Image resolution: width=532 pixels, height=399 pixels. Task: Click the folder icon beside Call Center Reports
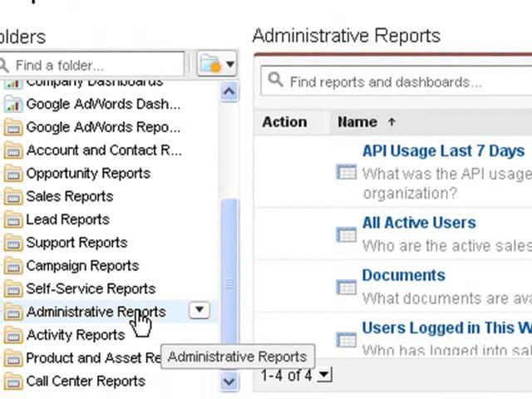tap(12, 382)
